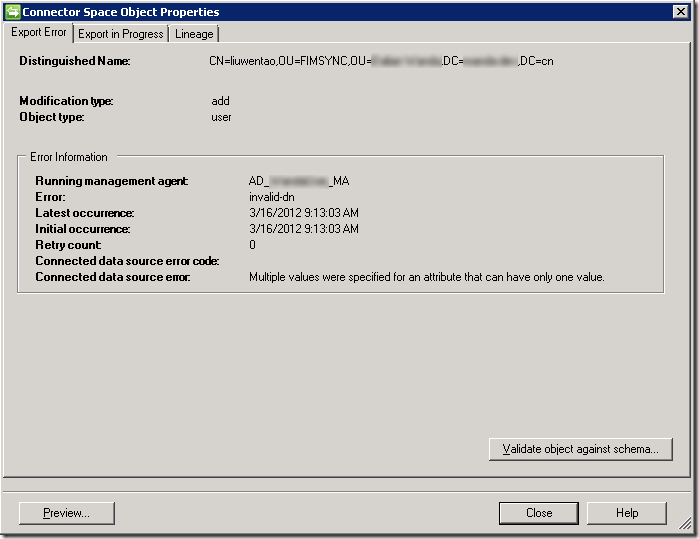Screen dimensions: 699x539
Task: Click the Connector Space Object Properties title
Action: pos(121,12)
